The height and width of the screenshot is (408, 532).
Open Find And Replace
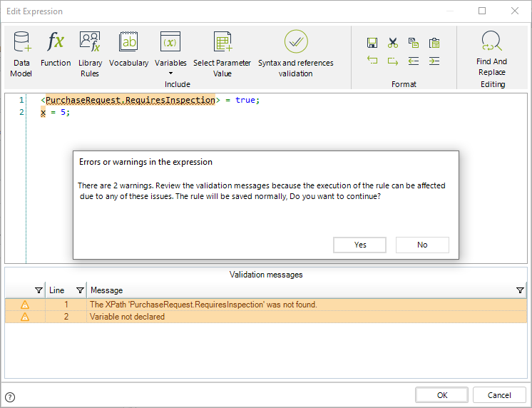(491, 53)
